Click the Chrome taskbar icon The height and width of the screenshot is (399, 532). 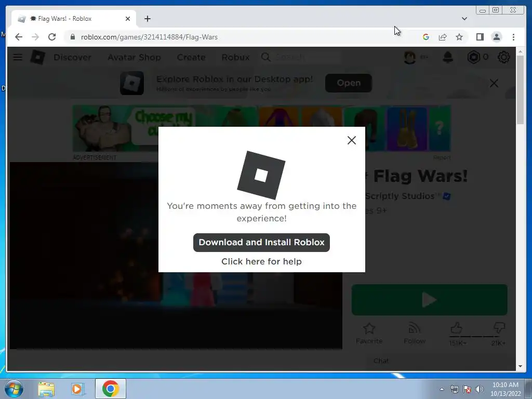point(110,389)
